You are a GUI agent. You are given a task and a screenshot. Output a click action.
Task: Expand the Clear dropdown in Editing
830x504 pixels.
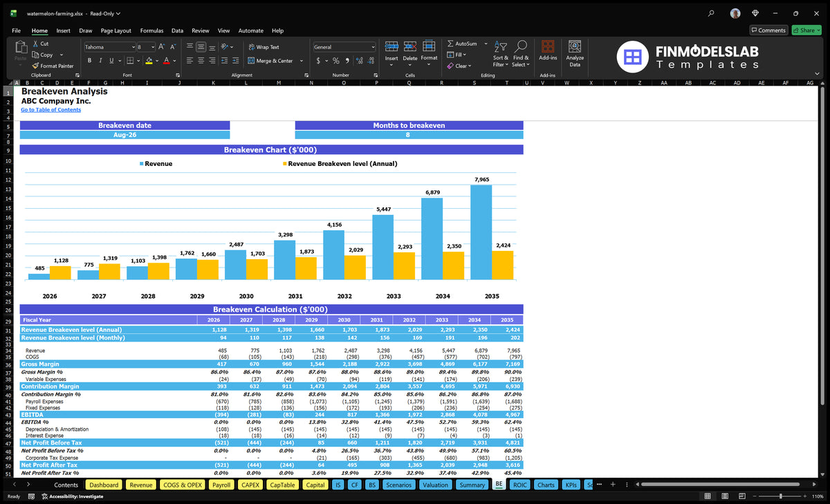tap(470, 66)
